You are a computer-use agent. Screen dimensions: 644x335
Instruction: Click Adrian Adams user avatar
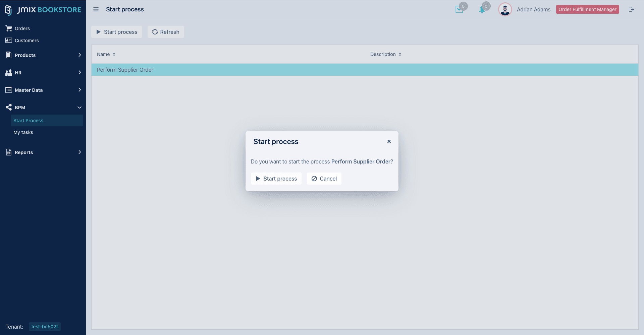(505, 9)
